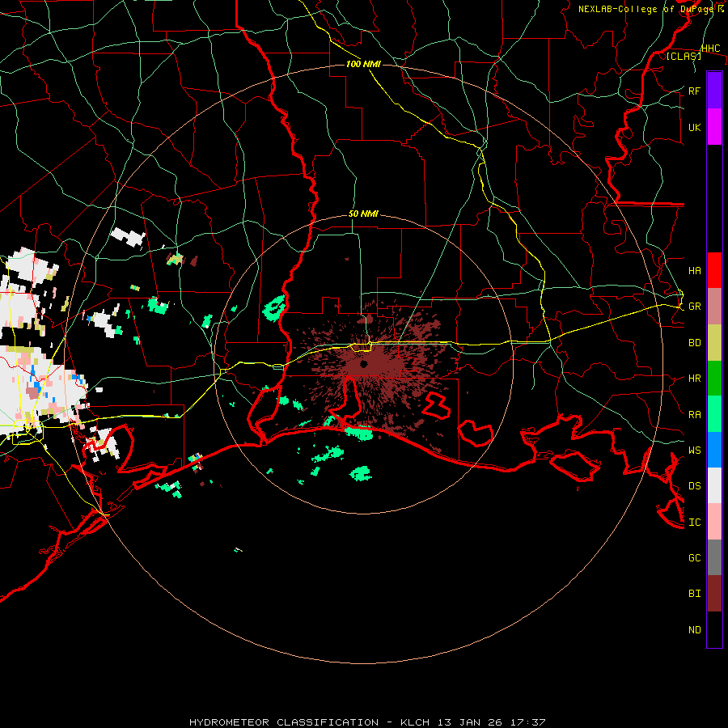Click the RA light green swatch
The image size is (728, 728).
[x=714, y=414]
